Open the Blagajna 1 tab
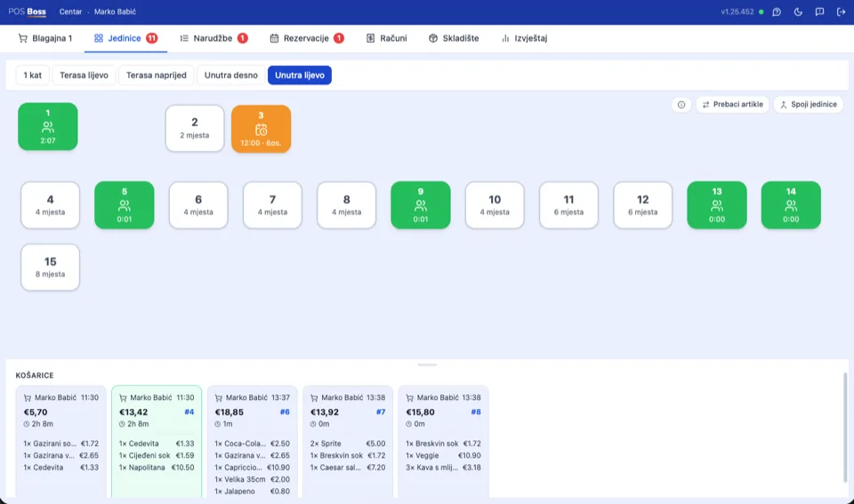The height and width of the screenshot is (504, 854). pos(45,38)
